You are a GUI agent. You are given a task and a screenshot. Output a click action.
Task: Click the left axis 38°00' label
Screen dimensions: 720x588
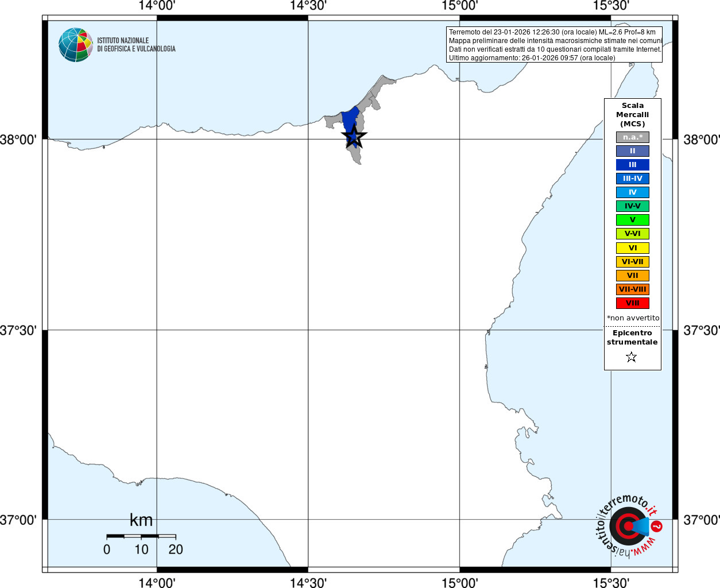tap(18, 140)
